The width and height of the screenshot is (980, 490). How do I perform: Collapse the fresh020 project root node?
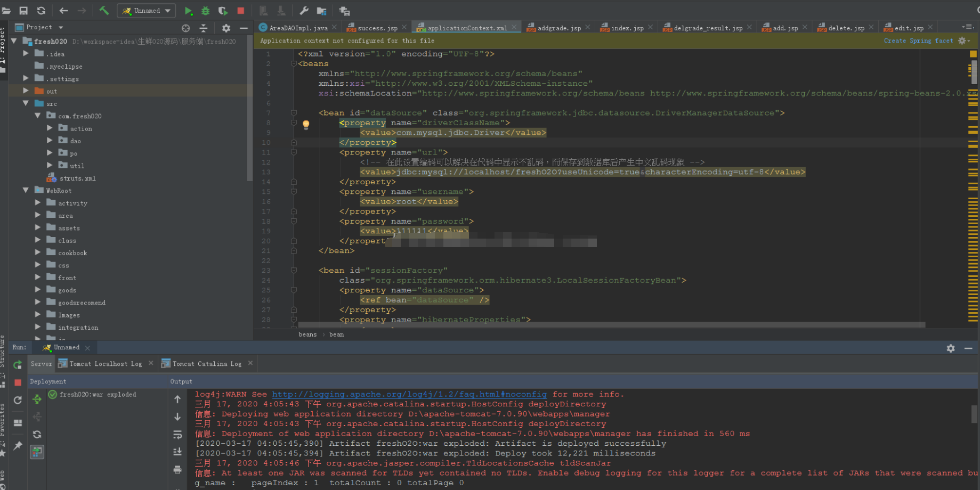point(14,41)
